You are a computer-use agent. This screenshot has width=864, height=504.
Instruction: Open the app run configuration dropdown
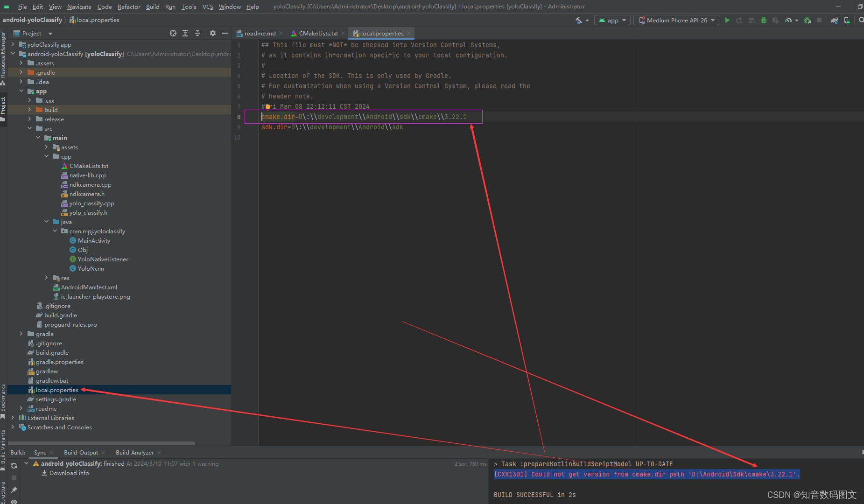click(x=612, y=20)
